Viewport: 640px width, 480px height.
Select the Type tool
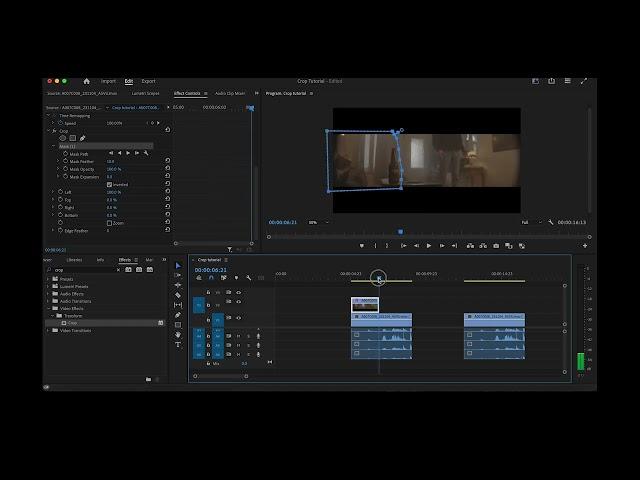coord(178,345)
